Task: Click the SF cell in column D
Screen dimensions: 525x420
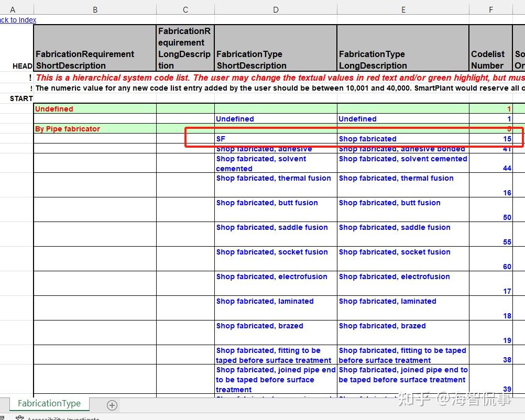Action: [x=276, y=139]
